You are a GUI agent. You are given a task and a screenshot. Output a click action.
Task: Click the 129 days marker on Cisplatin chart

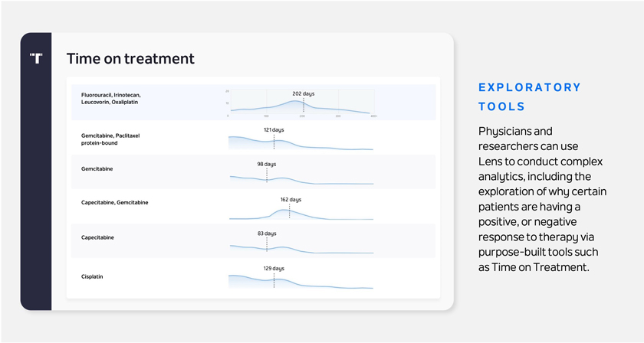274,269
